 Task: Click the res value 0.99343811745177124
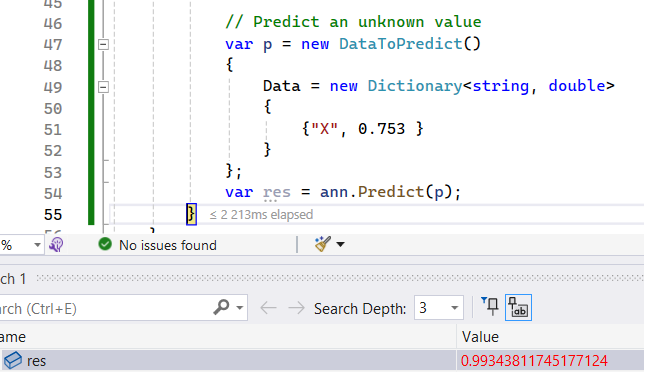pyautogui.click(x=534, y=360)
